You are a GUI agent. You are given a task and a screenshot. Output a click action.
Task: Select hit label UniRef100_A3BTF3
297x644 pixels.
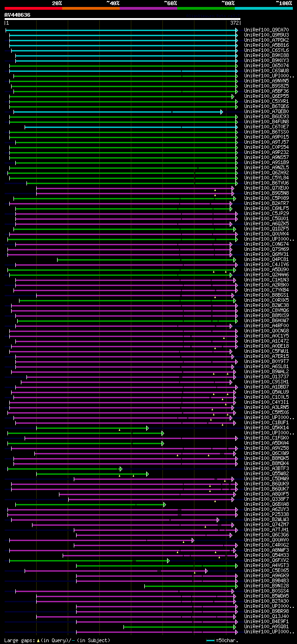point(266,469)
